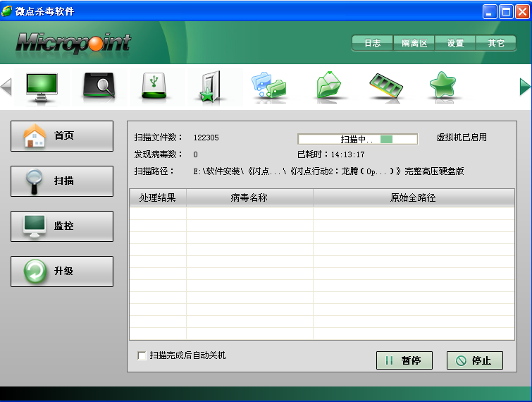The width and height of the screenshot is (532, 402).
Task: Open the 首页 home page
Action: [62, 136]
